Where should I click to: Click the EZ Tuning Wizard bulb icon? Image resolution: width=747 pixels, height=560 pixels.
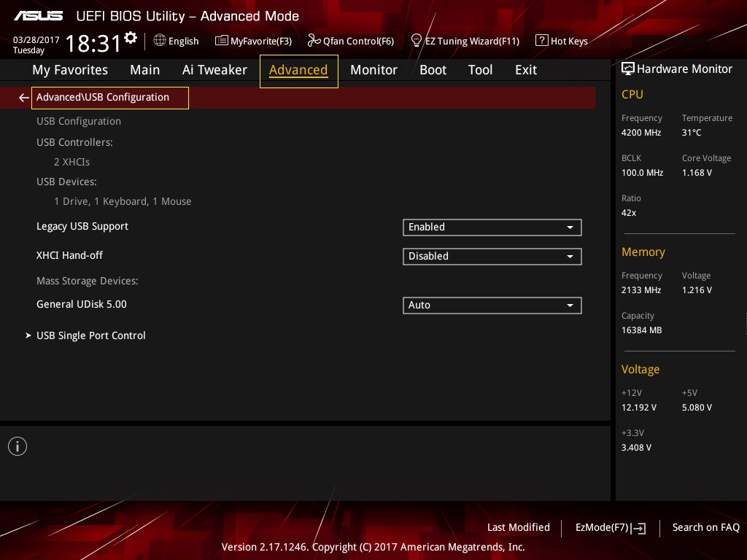[x=417, y=41]
